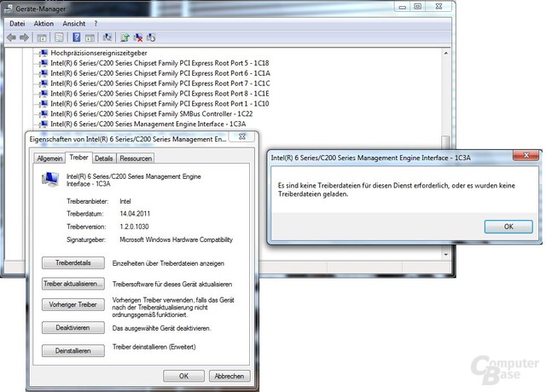Click Signaturgeber value Microsoft Windows Hardware Compatibility
Screen dimensions: 546x392
(177, 239)
